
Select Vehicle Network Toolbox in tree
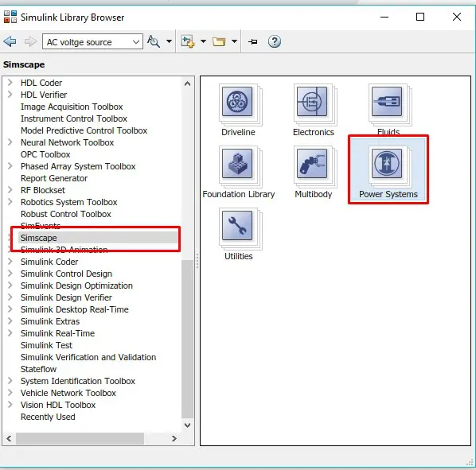pos(68,393)
